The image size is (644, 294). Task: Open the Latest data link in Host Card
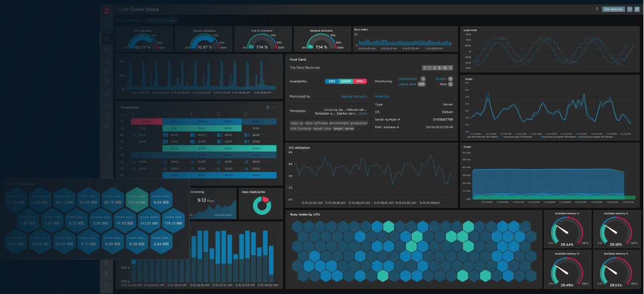407,84
